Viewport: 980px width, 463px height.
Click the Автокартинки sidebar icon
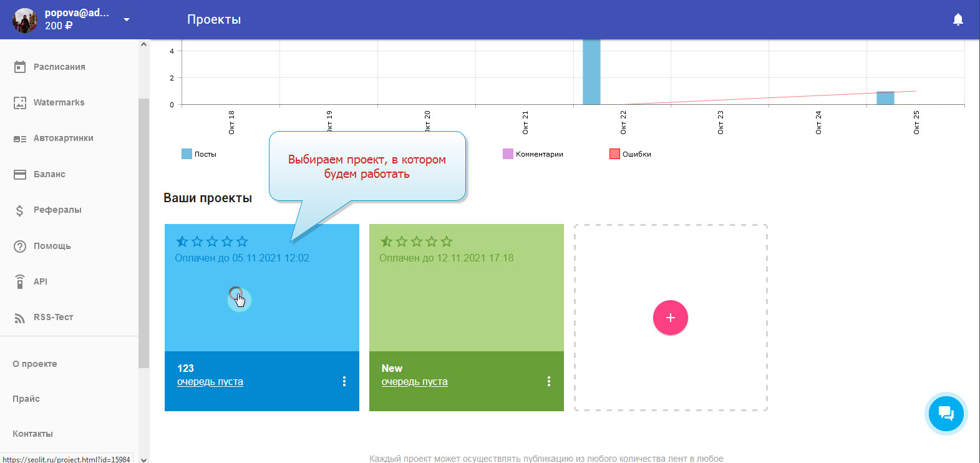(20, 139)
